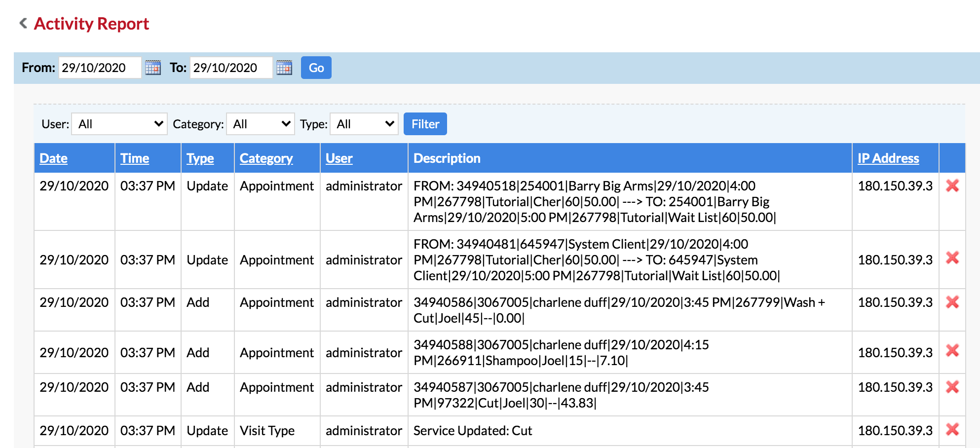The height and width of the screenshot is (448, 980).
Task: Delete the Shampoo appointment entry
Action: tap(952, 350)
